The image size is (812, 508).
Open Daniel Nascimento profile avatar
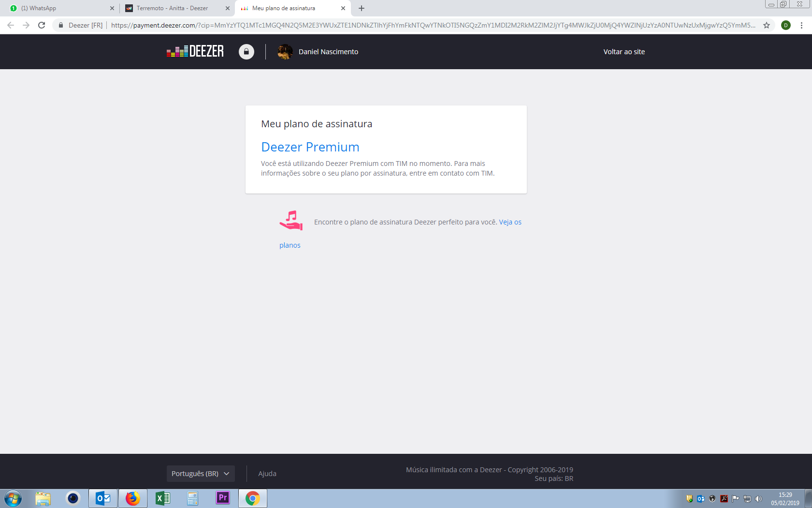click(x=285, y=52)
